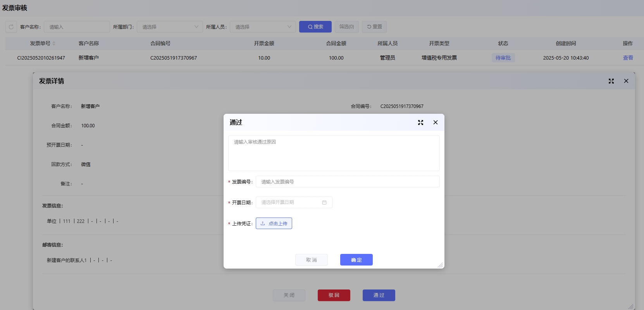This screenshot has width=644, height=310.
Task: Click the refresh icon beside 客户名称
Action: coord(11,27)
